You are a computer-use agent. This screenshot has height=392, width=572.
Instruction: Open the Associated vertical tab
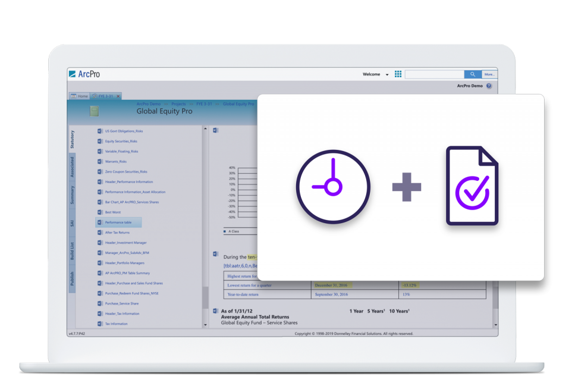coord(73,167)
